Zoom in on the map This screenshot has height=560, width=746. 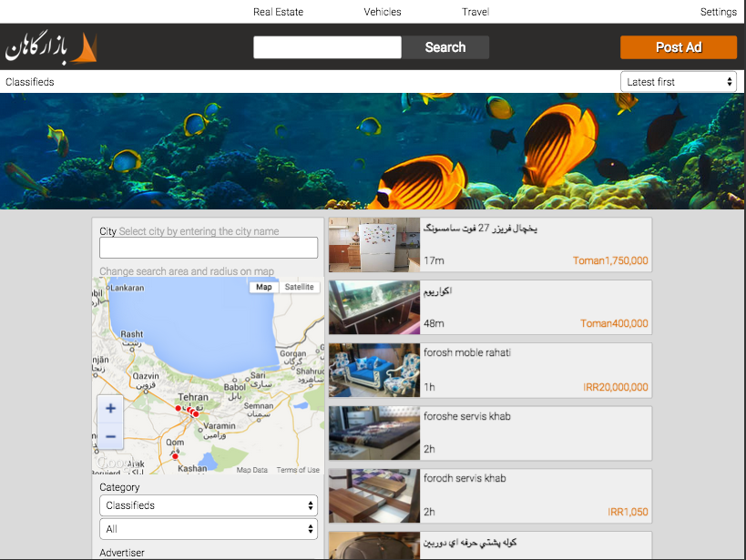(110, 408)
